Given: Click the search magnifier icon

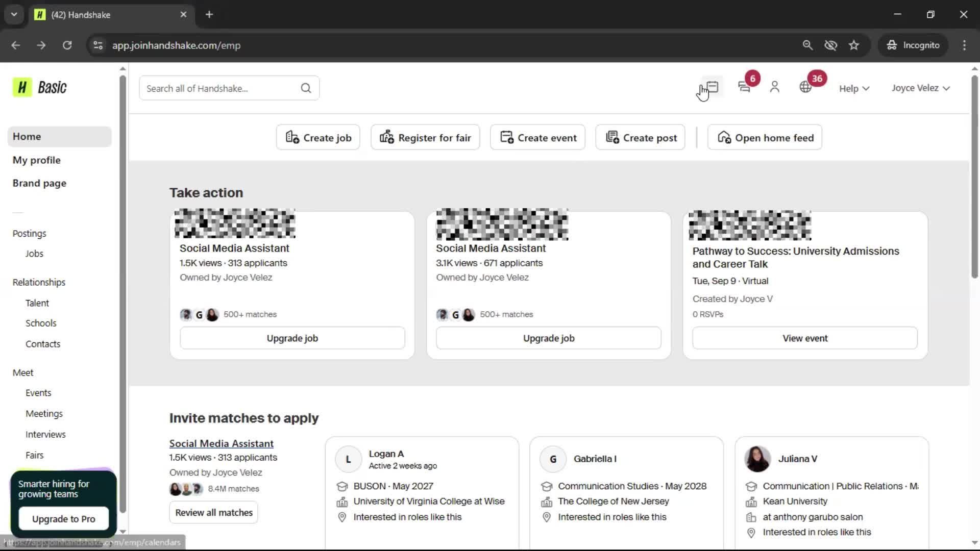Looking at the screenshot, I should (306, 88).
